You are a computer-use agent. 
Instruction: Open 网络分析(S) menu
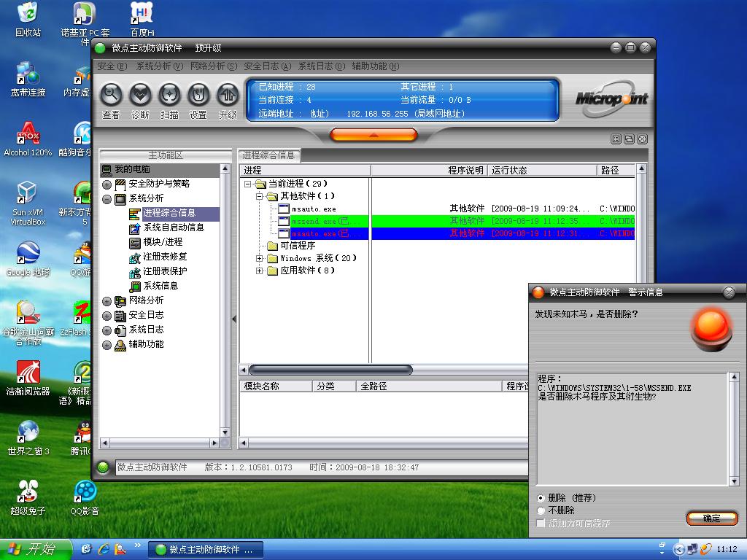tap(214, 66)
